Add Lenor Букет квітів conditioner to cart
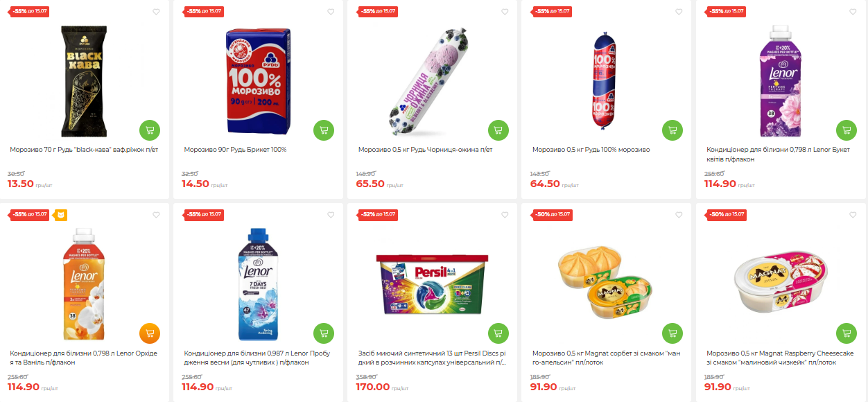This screenshot has height=402, width=868. click(x=846, y=130)
